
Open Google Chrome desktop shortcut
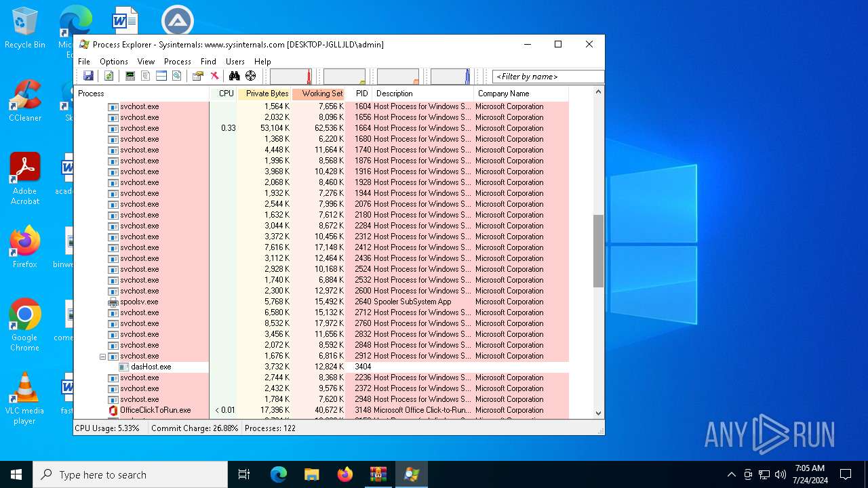pyautogui.click(x=25, y=325)
